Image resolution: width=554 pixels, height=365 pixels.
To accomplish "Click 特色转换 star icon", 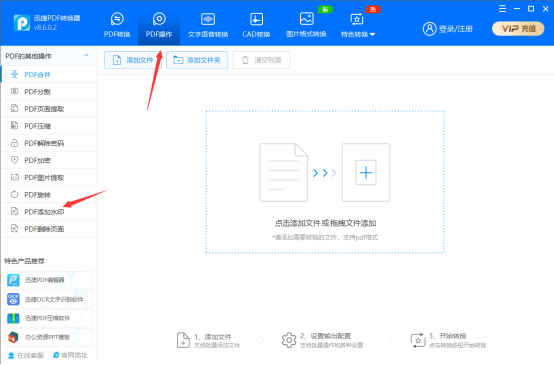I will click(356, 19).
